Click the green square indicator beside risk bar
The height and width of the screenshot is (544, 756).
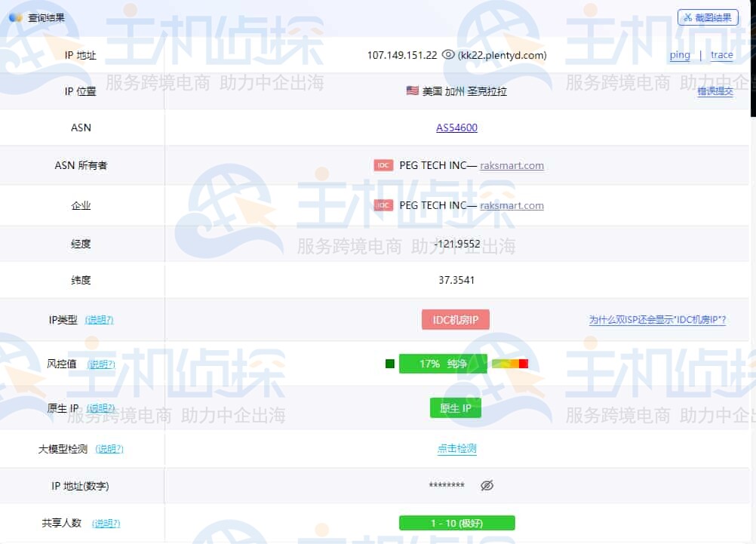[x=389, y=363]
